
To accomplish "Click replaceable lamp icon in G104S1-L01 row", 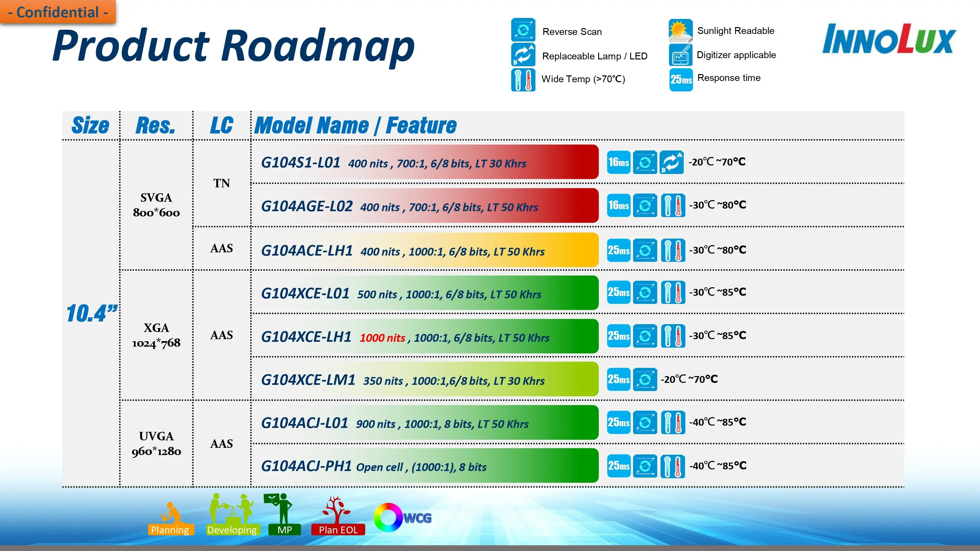I will pyautogui.click(x=672, y=162).
